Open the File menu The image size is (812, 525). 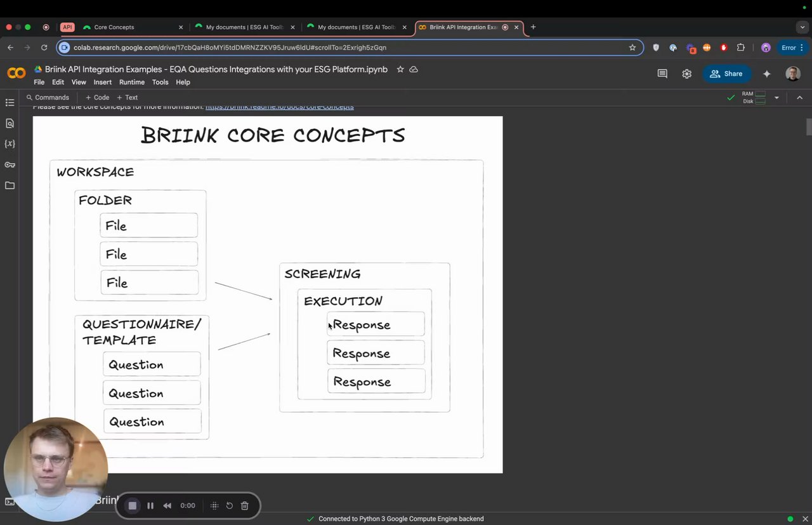(x=39, y=82)
